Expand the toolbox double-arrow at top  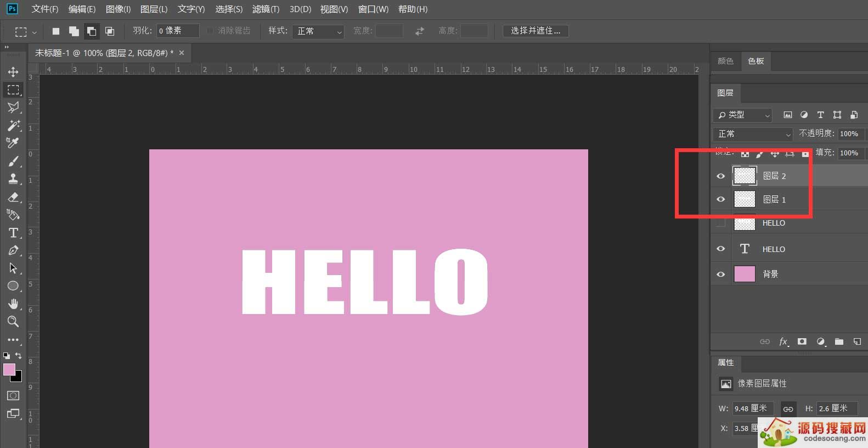coord(7,48)
